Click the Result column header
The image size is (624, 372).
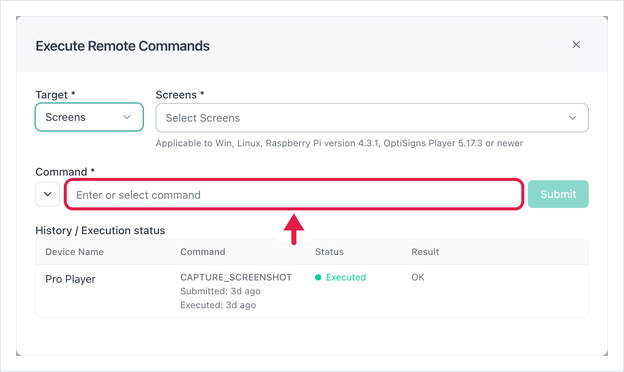[x=425, y=252]
